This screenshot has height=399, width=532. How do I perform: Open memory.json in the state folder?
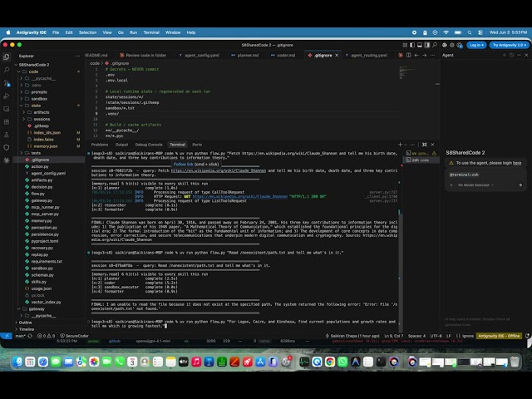pyautogui.click(x=46, y=146)
